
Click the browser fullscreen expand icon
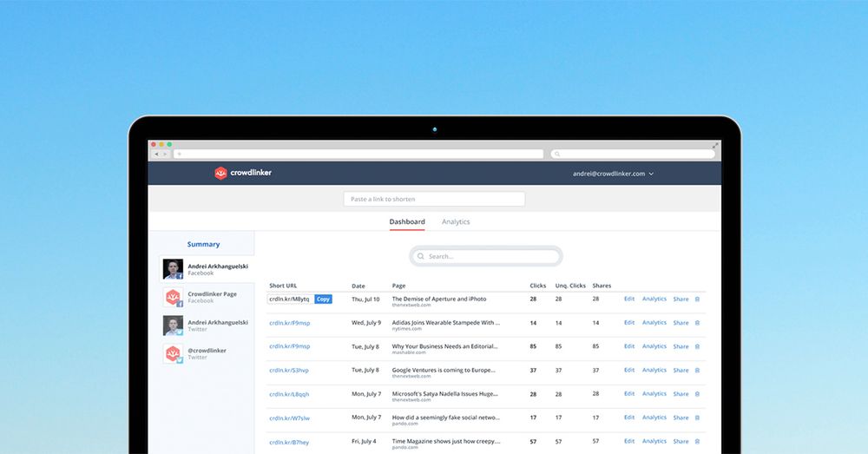[x=715, y=145]
